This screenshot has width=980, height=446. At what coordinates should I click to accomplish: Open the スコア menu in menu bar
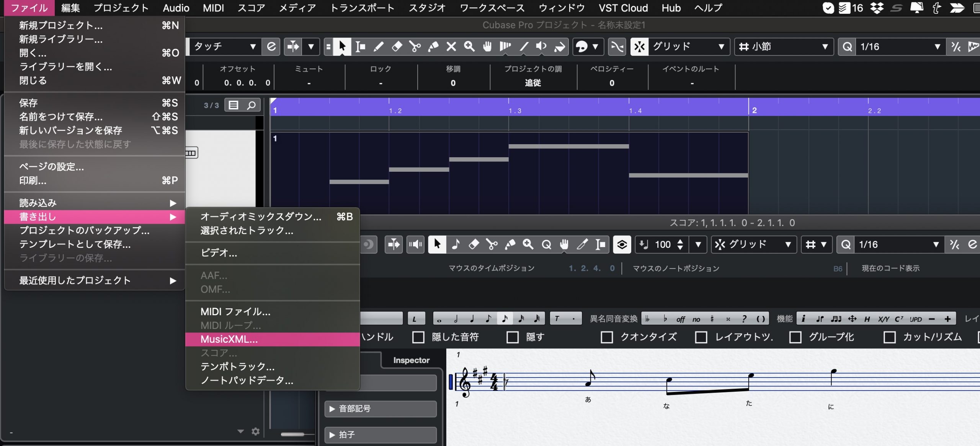tap(251, 8)
